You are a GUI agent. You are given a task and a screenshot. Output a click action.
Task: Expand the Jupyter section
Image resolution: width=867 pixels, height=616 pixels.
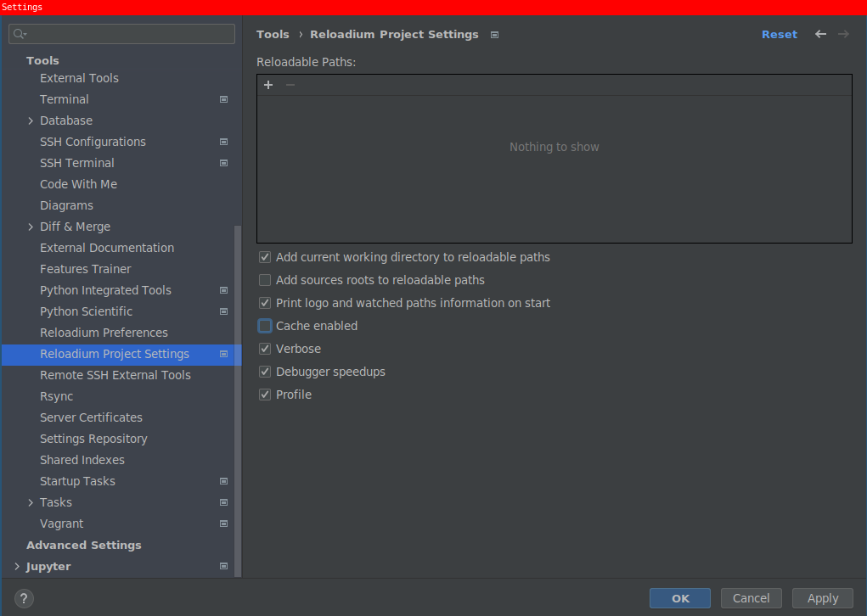(17, 566)
